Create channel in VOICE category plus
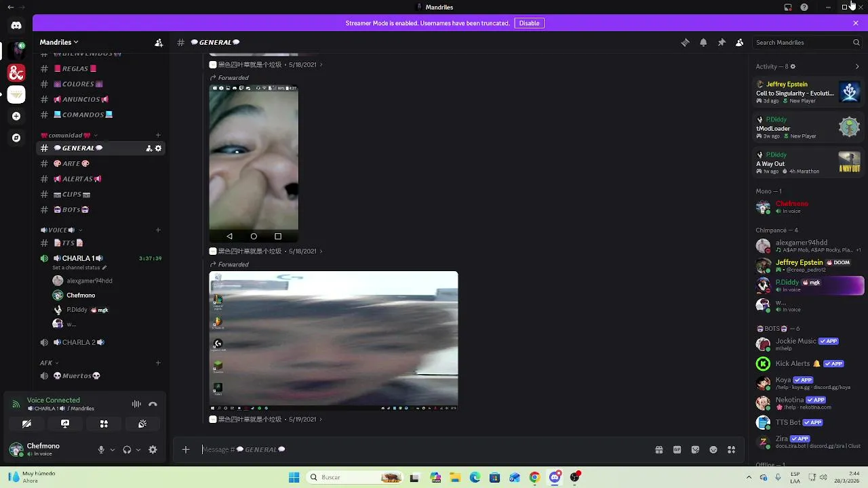Viewport: 868px width, 488px height. coord(158,230)
